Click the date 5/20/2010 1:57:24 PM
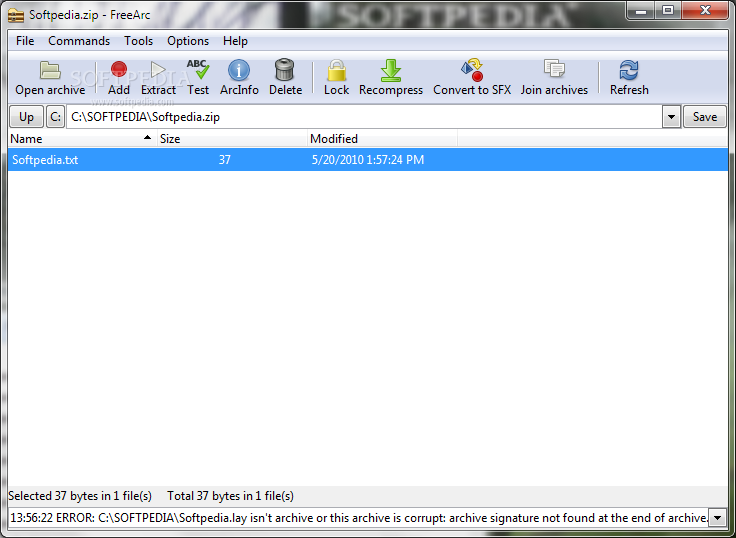Image resolution: width=736 pixels, height=538 pixels. 368,160
